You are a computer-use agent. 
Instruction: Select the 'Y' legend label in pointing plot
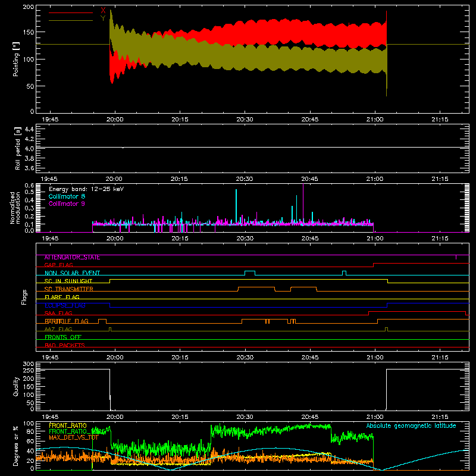coord(103,18)
